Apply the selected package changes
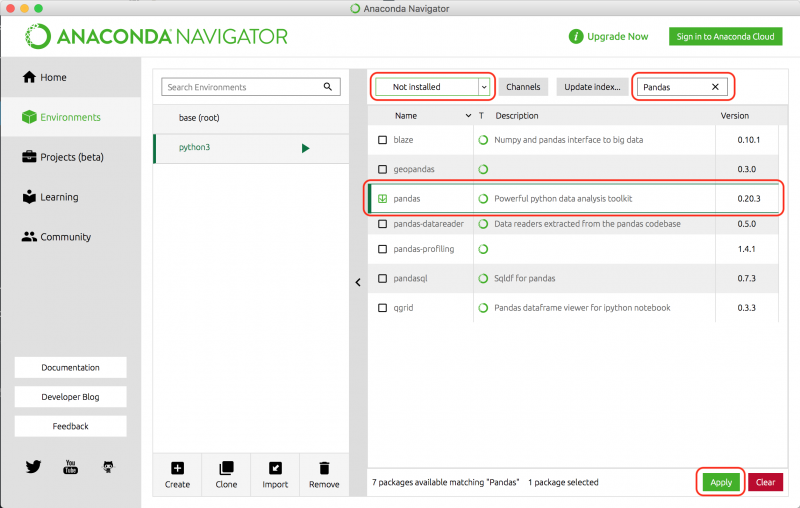The width and height of the screenshot is (800, 508). 721,482
